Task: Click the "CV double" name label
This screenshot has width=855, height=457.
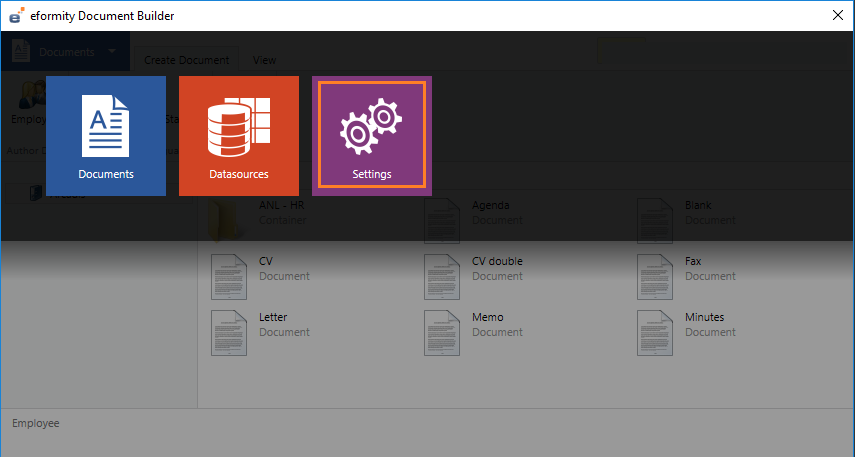Action: pyautogui.click(x=497, y=261)
